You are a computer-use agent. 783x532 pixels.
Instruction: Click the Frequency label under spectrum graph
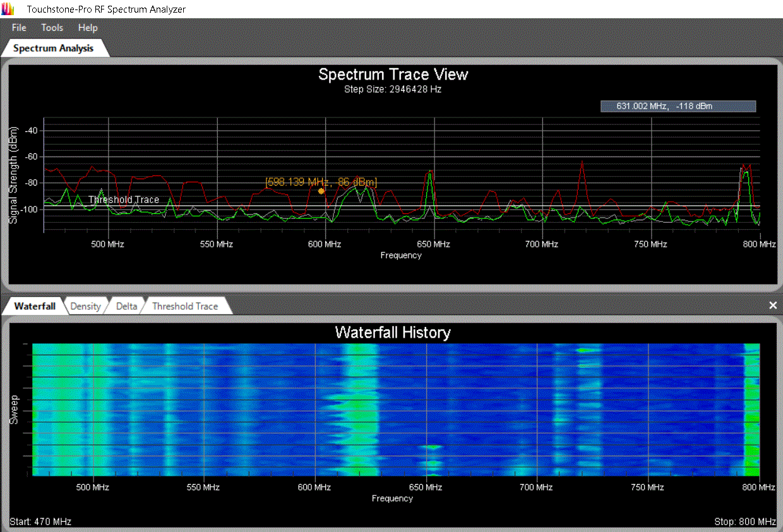pos(401,255)
